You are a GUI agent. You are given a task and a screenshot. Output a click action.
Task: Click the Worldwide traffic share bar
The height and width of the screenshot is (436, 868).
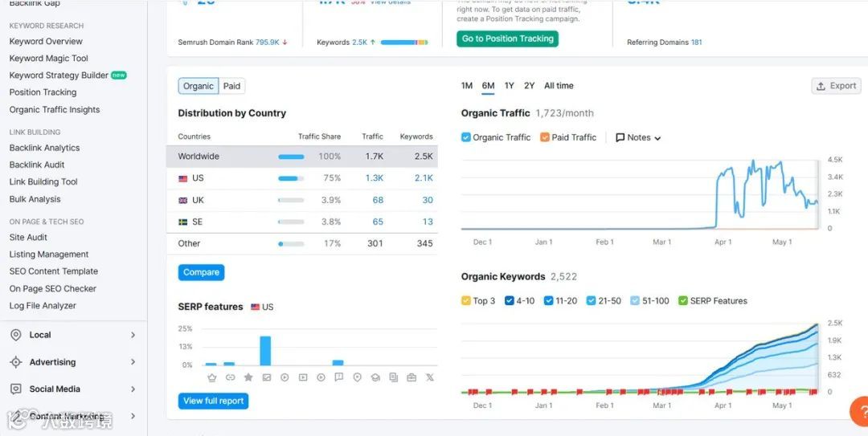point(291,157)
